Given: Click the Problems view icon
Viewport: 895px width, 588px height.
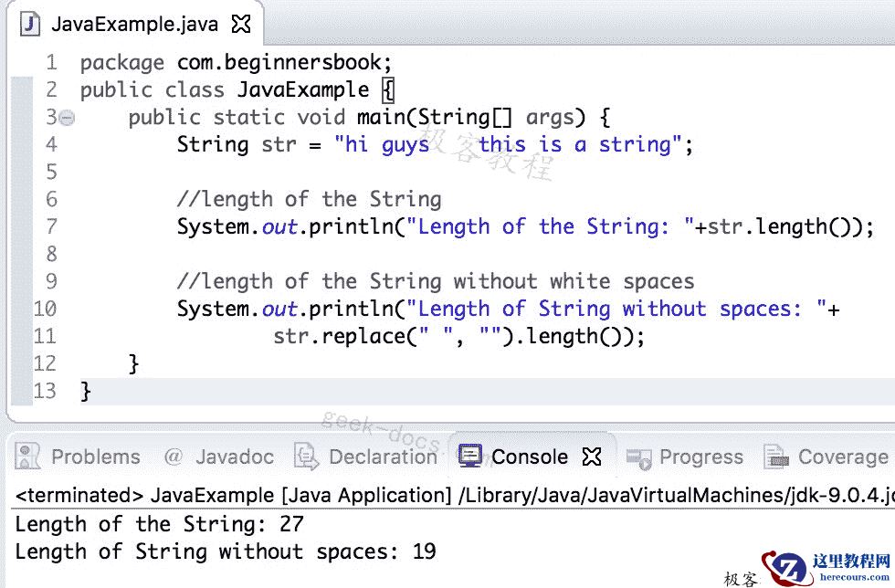Looking at the screenshot, I should tap(27, 457).
